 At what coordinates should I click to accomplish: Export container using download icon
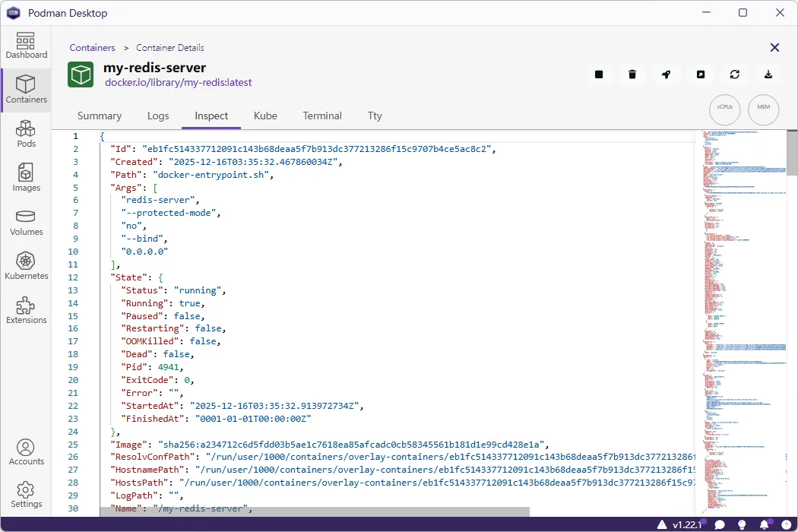[x=768, y=74]
